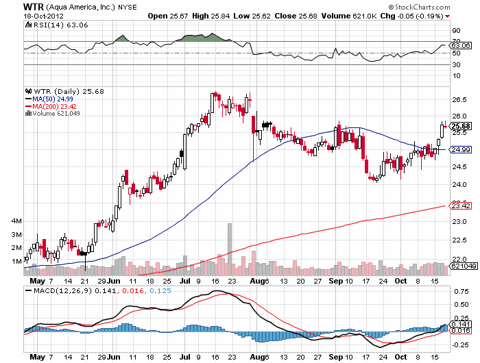
Task: Click the 26.5 price axis label
Action: pos(460,100)
